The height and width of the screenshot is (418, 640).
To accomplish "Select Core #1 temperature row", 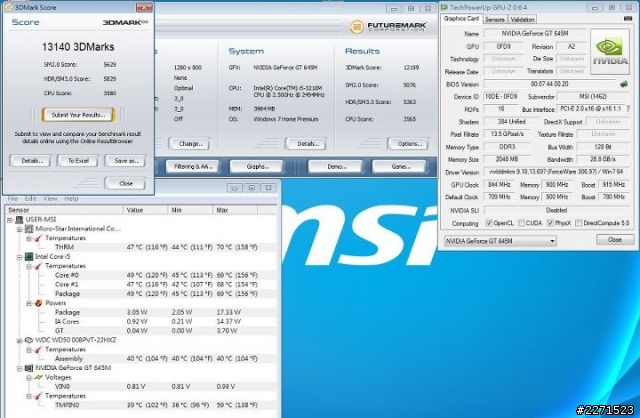I will pos(141,285).
